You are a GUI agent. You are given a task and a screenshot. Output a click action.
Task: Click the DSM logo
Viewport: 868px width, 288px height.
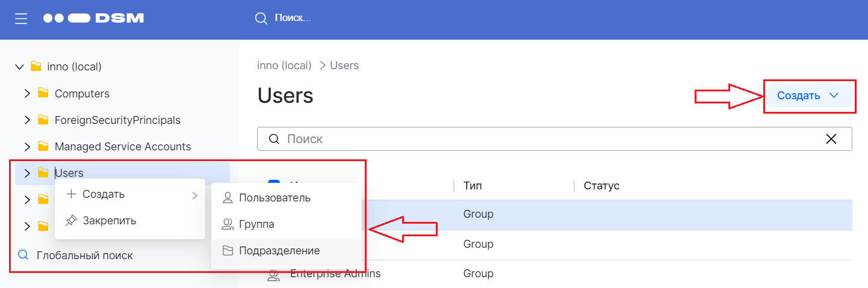[x=93, y=18]
